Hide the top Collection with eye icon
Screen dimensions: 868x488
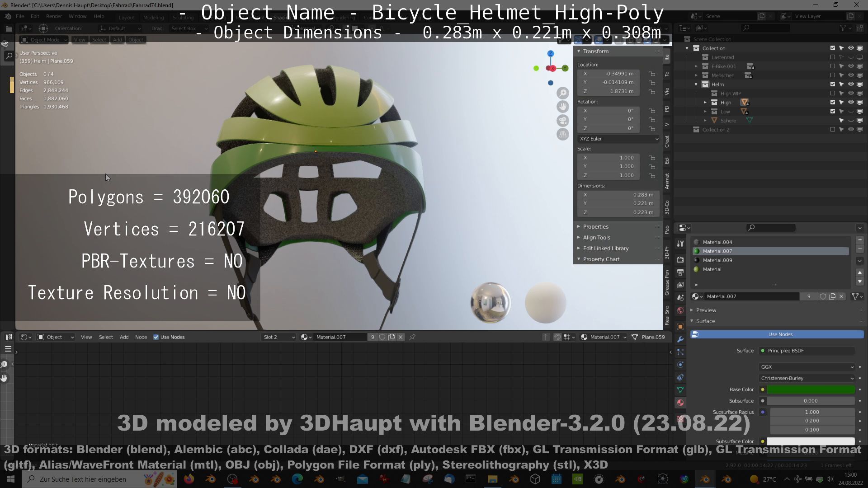coord(851,48)
